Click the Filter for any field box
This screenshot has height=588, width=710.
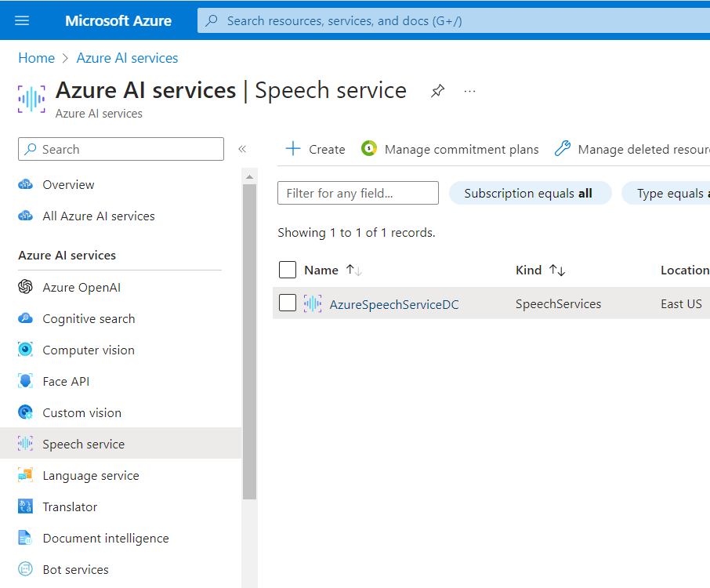pos(358,193)
